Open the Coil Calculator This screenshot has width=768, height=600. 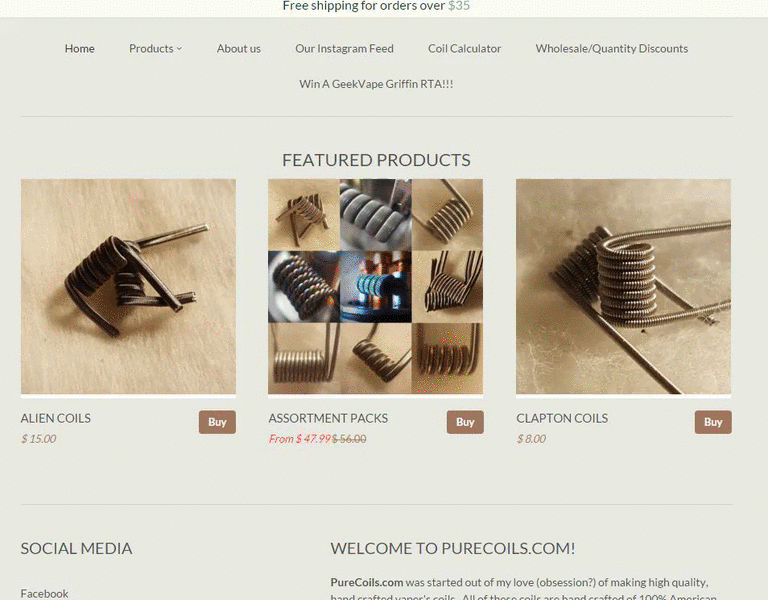[x=464, y=48]
